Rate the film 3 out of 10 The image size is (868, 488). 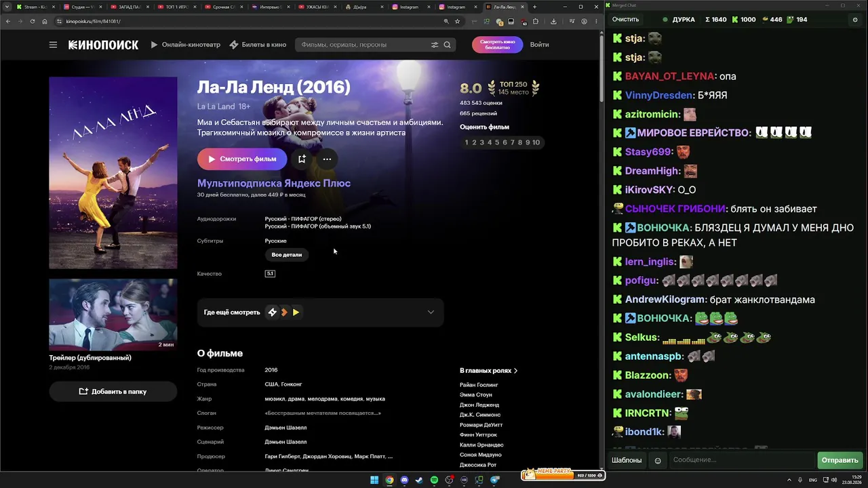pyautogui.click(x=481, y=142)
